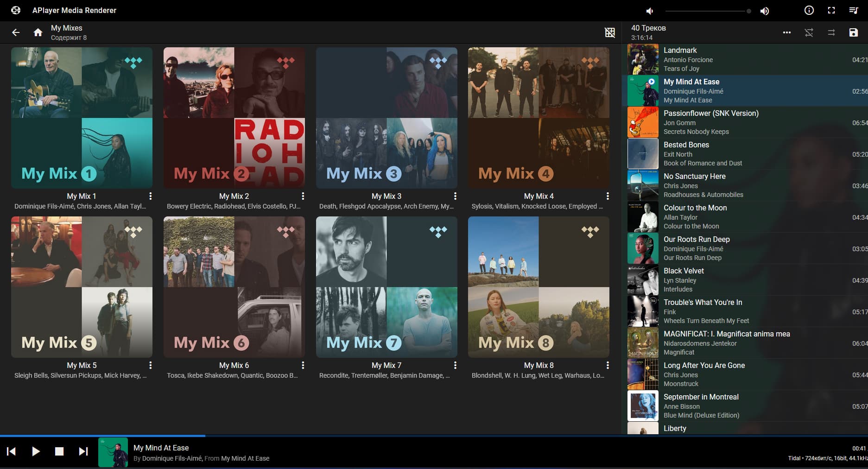
Task: Click the APlayer renderer logo icon
Action: coord(16,10)
